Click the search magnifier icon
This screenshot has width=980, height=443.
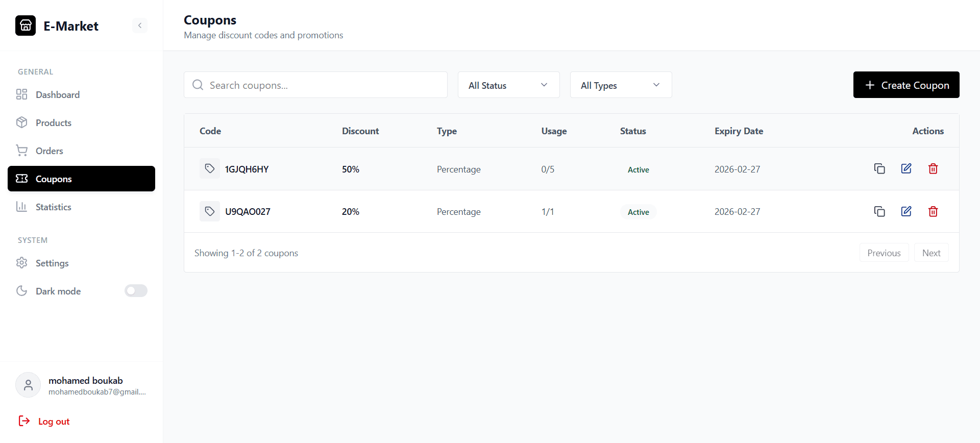(x=198, y=85)
